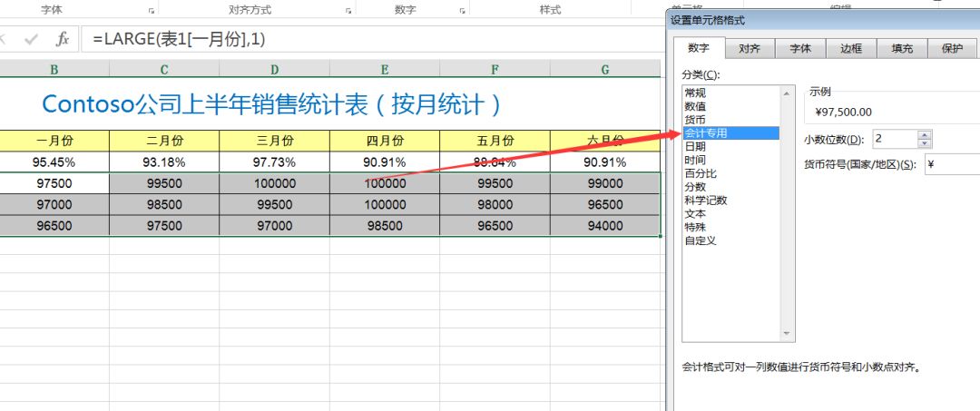The height and width of the screenshot is (411, 980).
Task: Click cell with 99000 in column G
Action: (605, 183)
